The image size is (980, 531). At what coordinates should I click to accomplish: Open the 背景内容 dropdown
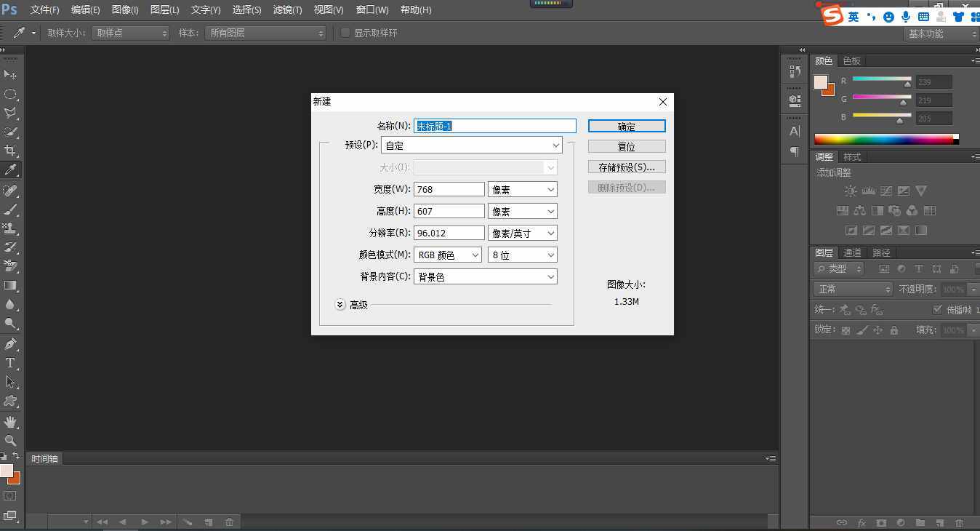click(486, 276)
